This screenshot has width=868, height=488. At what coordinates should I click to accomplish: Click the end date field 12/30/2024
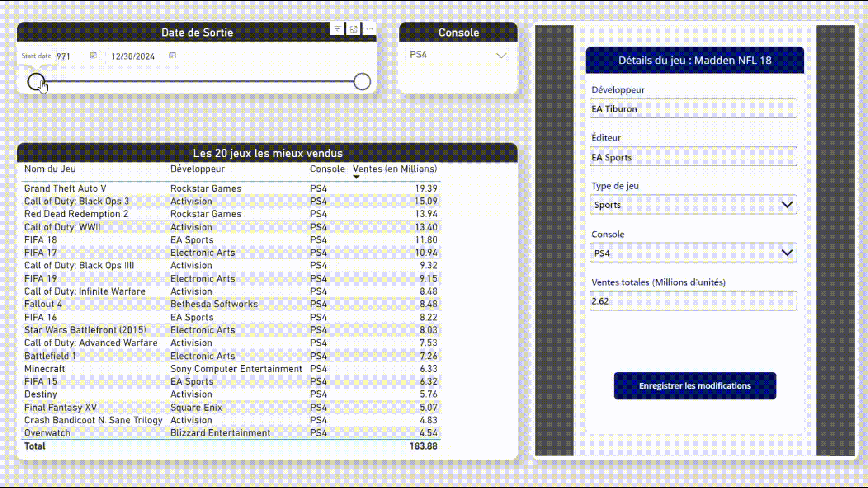click(133, 56)
